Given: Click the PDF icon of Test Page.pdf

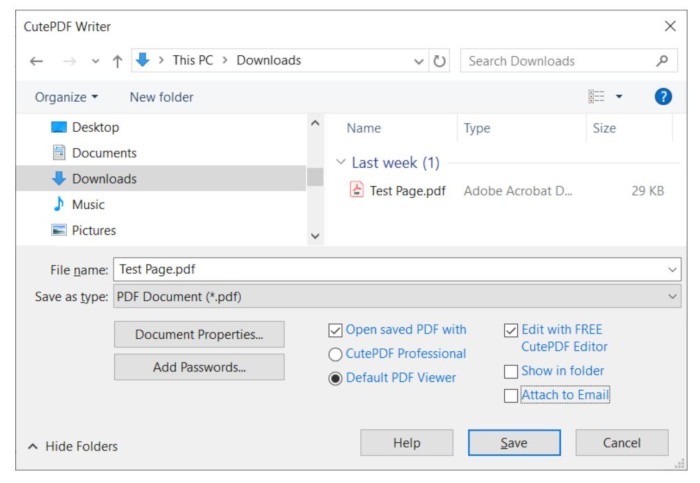Looking at the screenshot, I should [x=356, y=190].
